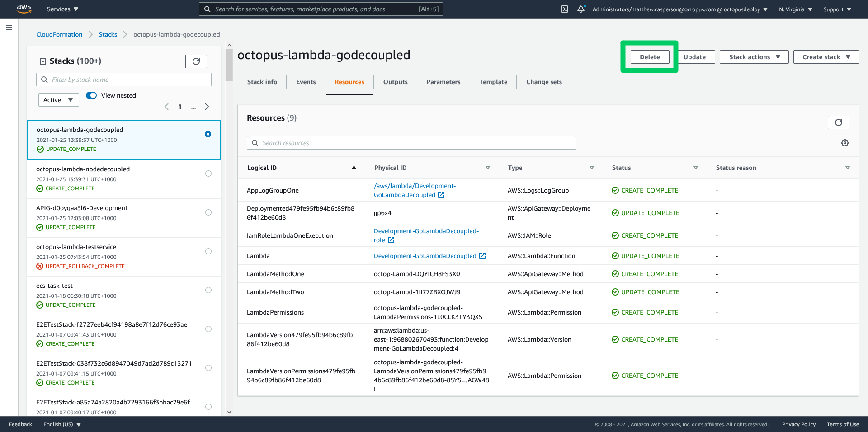Expand the Stack actions dropdown
Image resolution: width=868 pixels, height=432 pixels.
(754, 57)
